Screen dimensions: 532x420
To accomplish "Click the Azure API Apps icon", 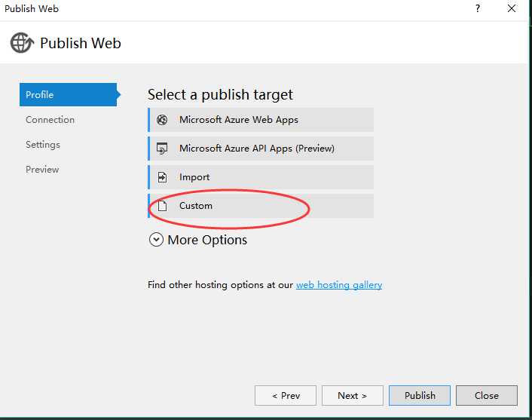I will [x=162, y=149].
